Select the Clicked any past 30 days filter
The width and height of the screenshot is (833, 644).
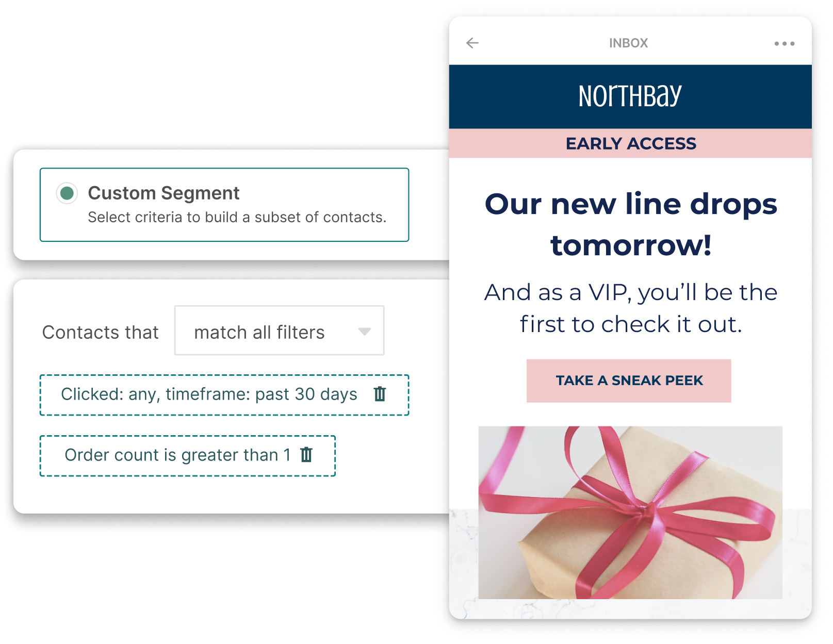coord(224,395)
